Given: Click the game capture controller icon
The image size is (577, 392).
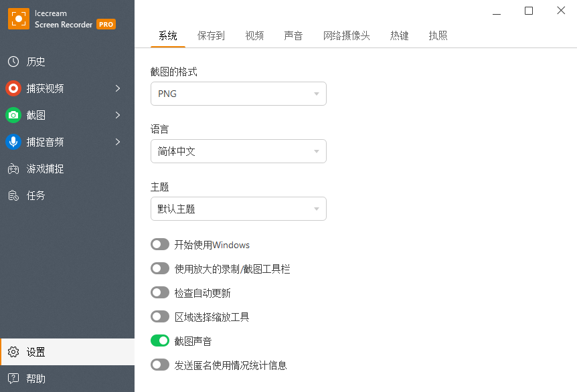Looking at the screenshot, I should [x=13, y=169].
